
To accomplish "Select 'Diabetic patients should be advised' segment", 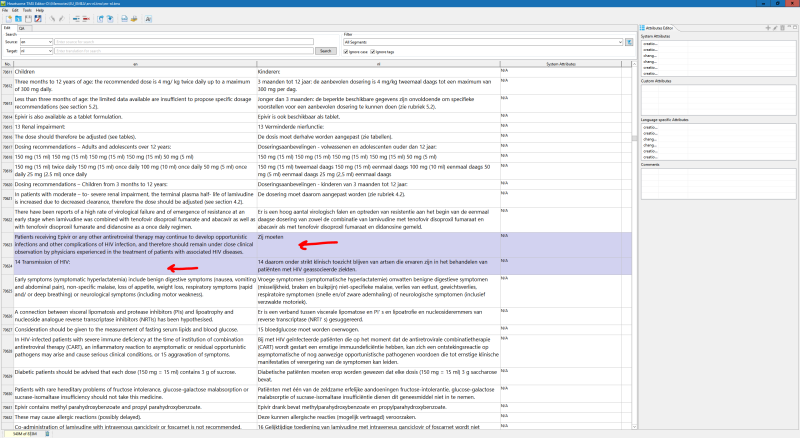I will pyautogui.click(x=135, y=376).
